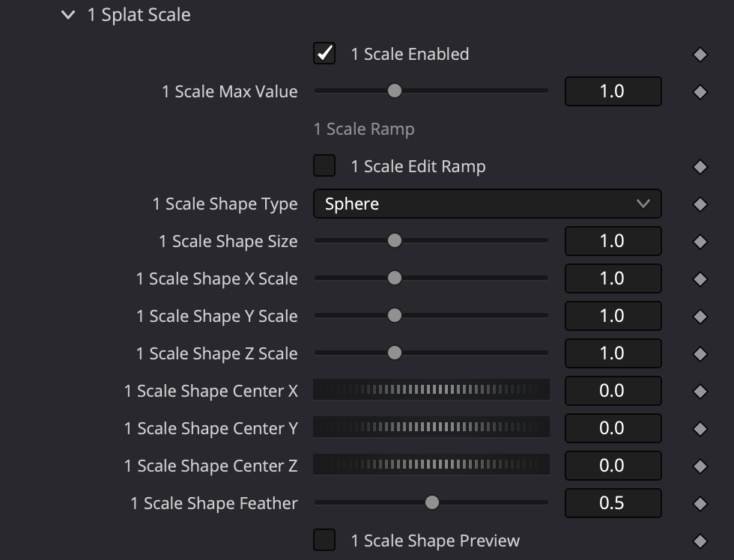The image size is (734, 560).
Task: Click the 1 Scale Shape X Scale number field
Action: pos(613,279)
